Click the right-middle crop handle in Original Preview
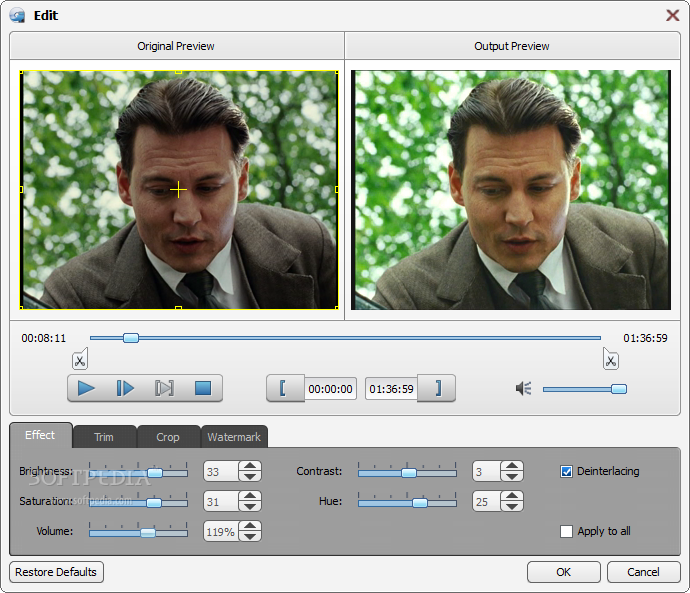Image resolution: width=690 pixels, height=593 pixels. click(x=337, y=190)
